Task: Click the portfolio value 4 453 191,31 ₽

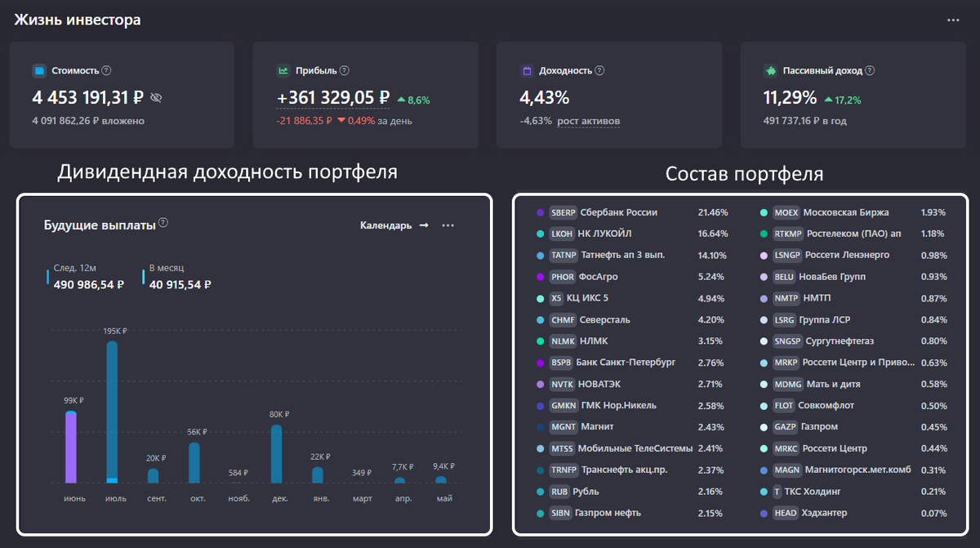Action: [x=88, y=98]
